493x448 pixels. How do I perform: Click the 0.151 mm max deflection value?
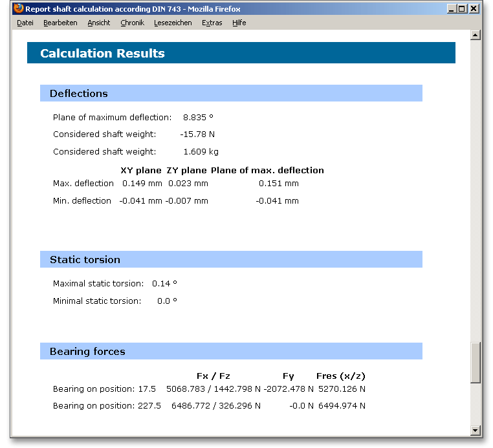point(278,184)
